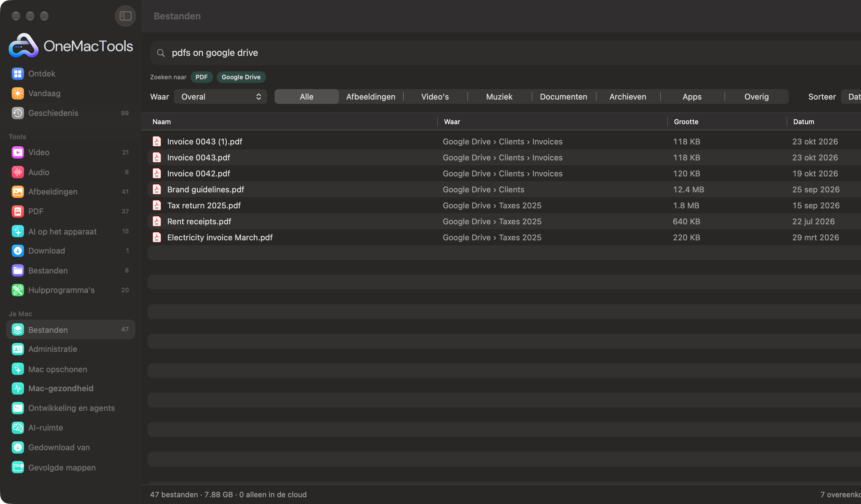This screenshot has width=861, height=504.
Task: Switch to the Alle filter tab
Action: (x=307, y=96)
